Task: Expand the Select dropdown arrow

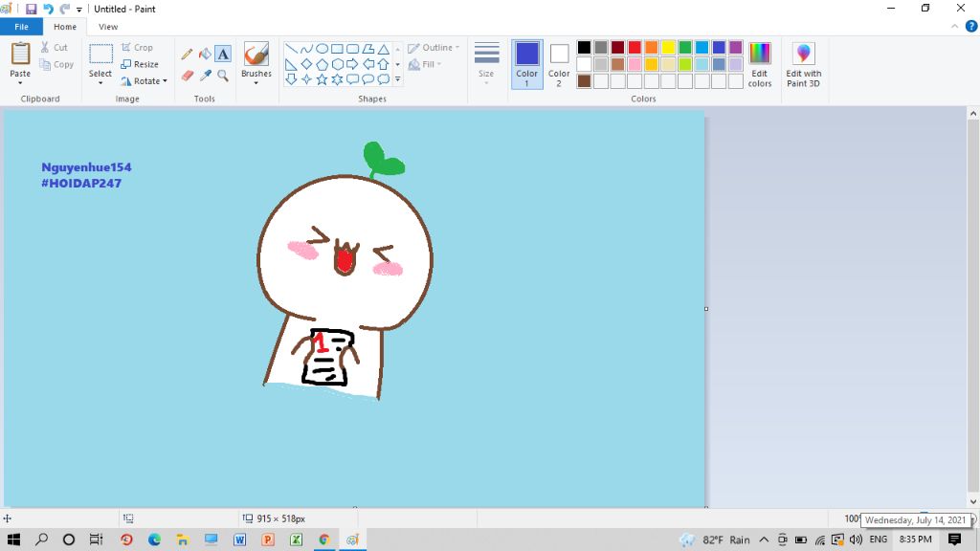Action: 100,83
